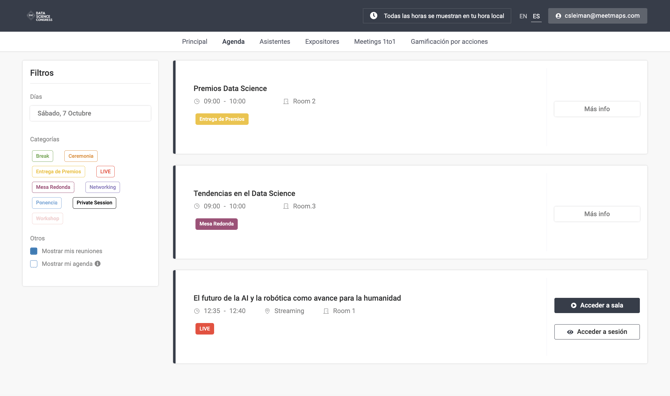The width and height of the screenshot is (670, 396).
Task: Click the room icon next to Room 3
Action: point(286,206)
